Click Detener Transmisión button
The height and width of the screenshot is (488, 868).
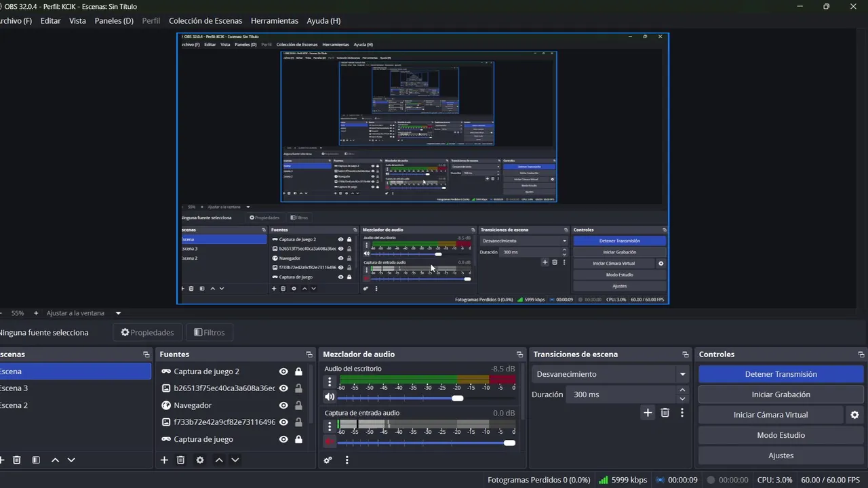click(x=781, y=374)
